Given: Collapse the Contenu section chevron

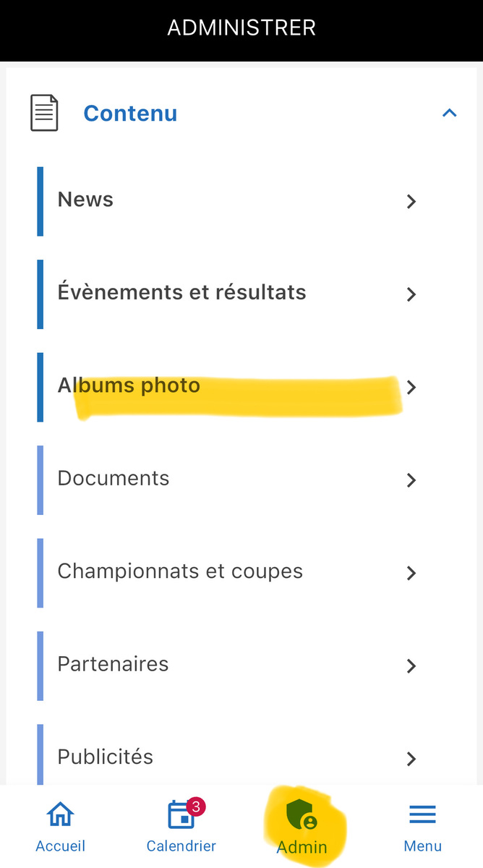Looking at the screenshot, I should (449, 113).
